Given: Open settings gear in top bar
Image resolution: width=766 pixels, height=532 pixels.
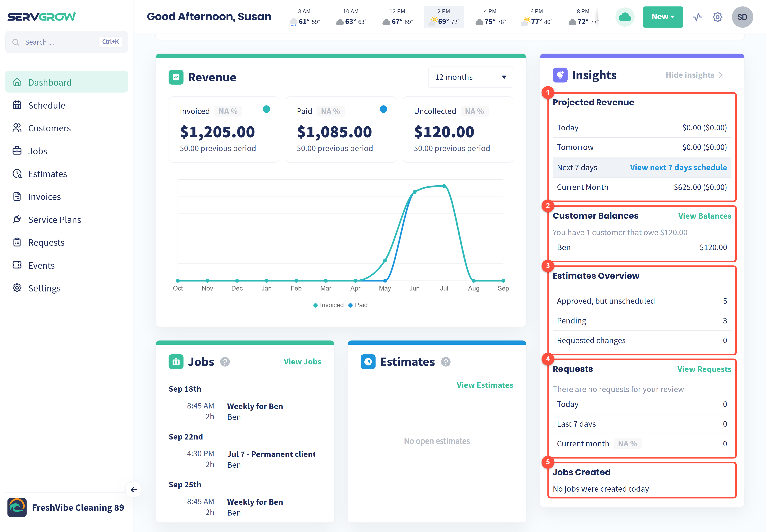Looking at the screenshot, I should click(717, 17).
